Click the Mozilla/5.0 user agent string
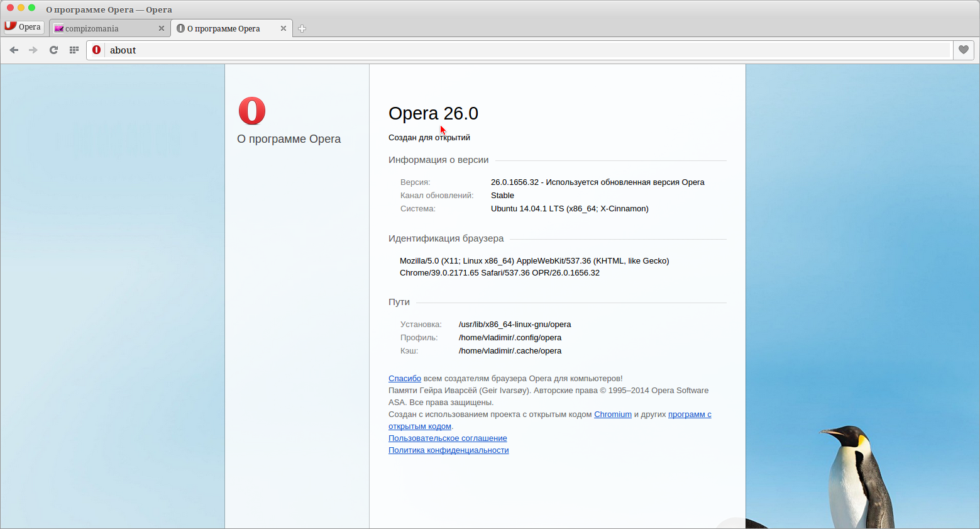 534,267
